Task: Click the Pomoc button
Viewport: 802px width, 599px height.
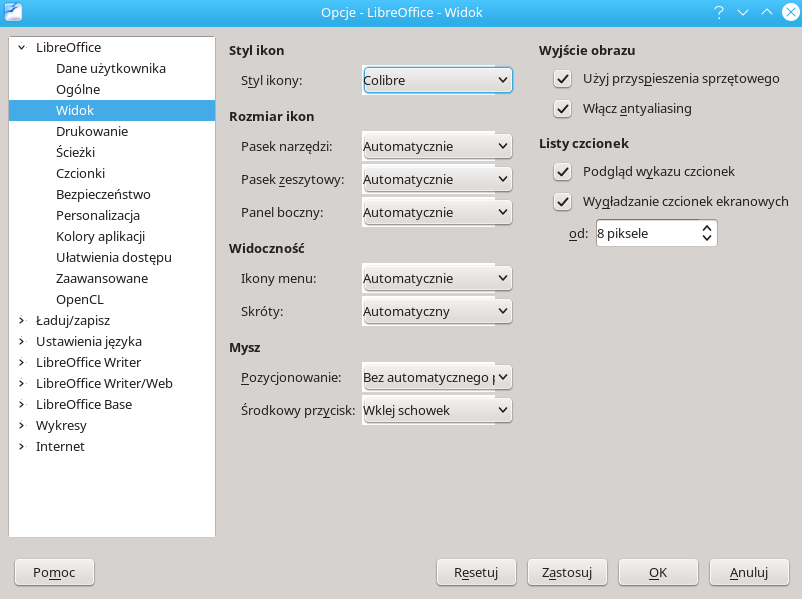Action: [54, 572]
